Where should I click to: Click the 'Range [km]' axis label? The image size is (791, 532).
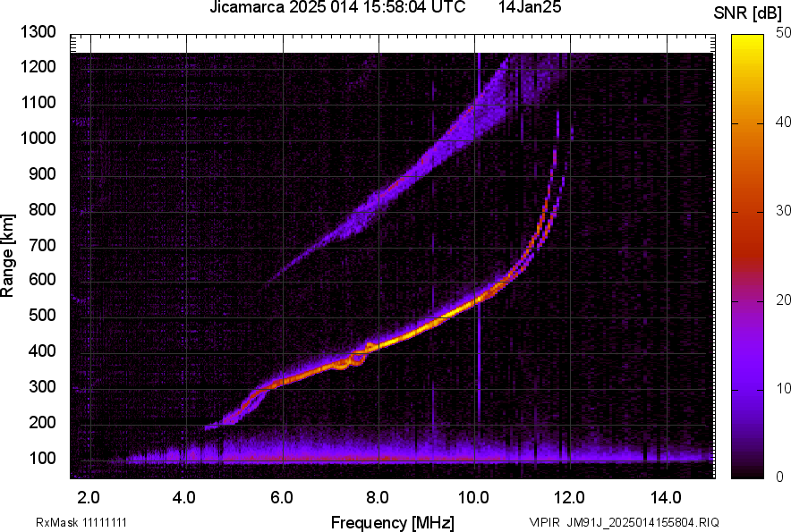[x=7, y=256]
